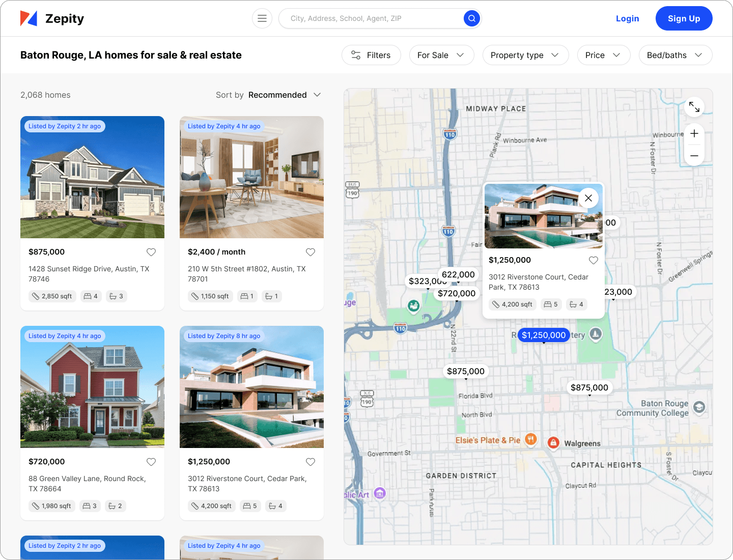Favorite the $720,000 Green Valley listing
Screen dimensions: 733x560
[x=151, y=462]
